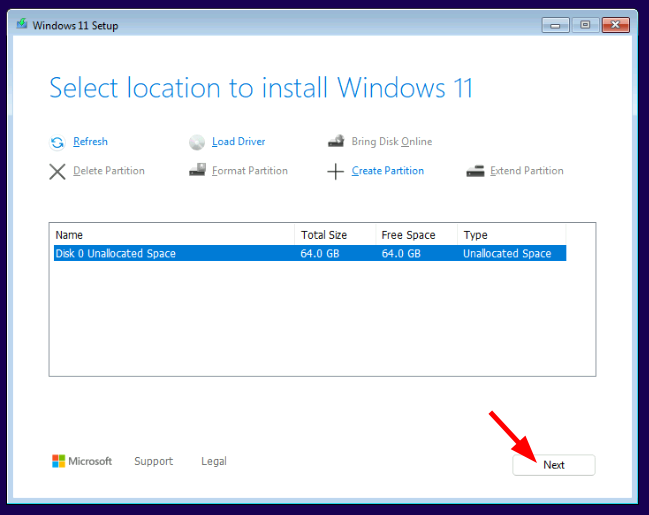Screen dimensions: 649x515
Task: Select the Disk 0 Unallocated Space row
Action: coord(310,253)
